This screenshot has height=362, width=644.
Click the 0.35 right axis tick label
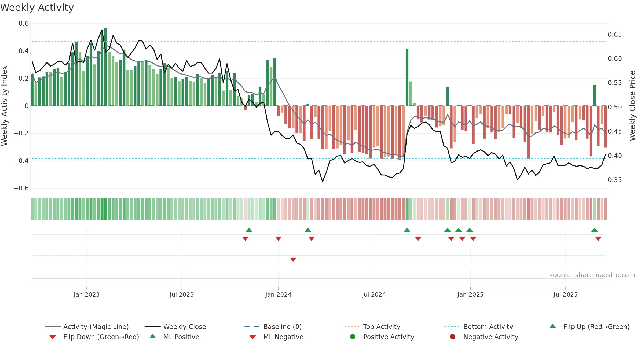pyautogui.click(x=615, y=180)
